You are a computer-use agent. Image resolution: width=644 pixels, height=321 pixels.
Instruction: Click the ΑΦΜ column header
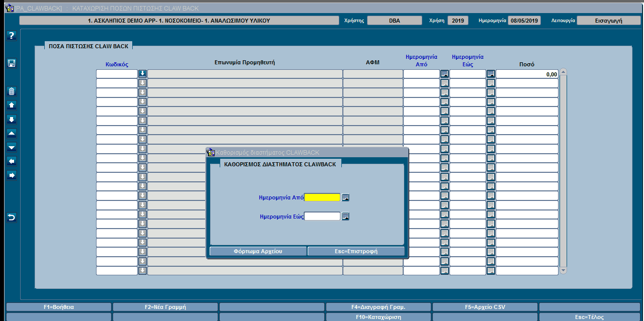(x=373, y=63)
